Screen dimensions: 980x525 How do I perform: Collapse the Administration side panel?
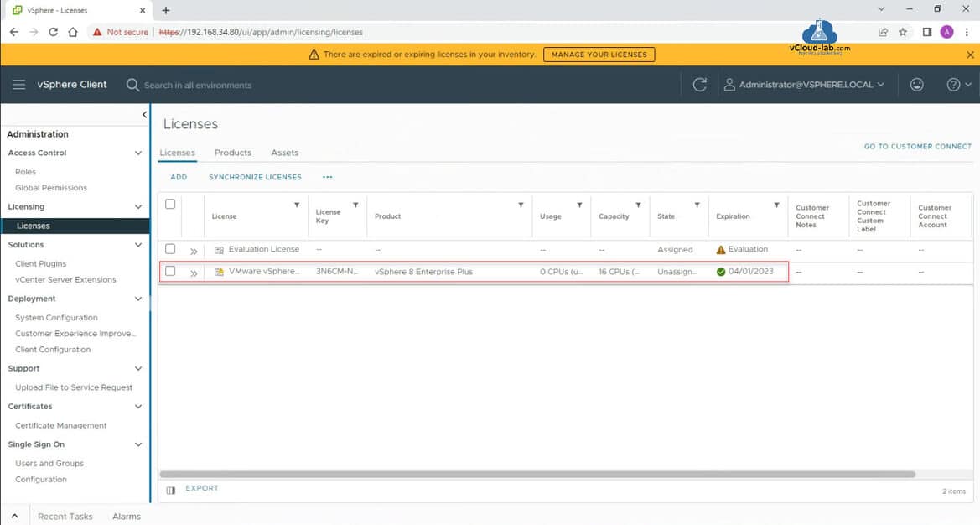click(x=144, y=114)
